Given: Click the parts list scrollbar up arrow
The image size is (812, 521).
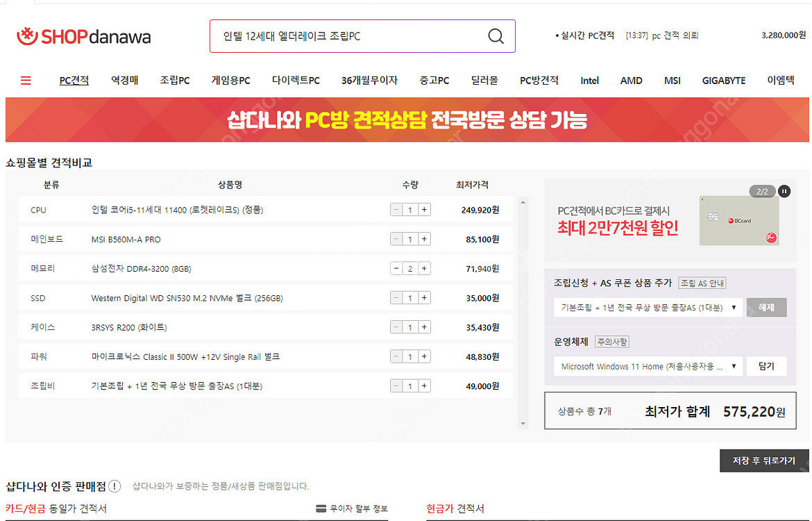Looking at the screenshot, I should click(523, 202).
